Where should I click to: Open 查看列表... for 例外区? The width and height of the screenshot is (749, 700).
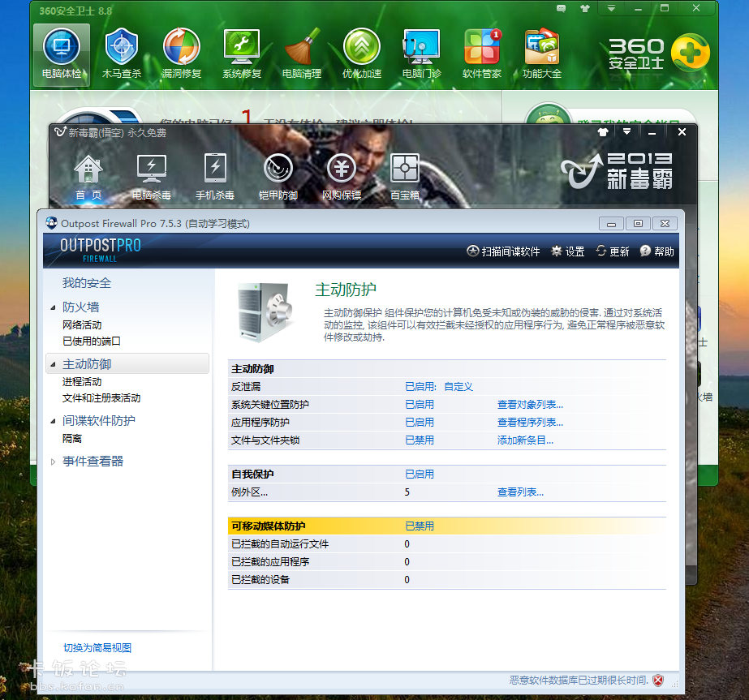point(520,492)
